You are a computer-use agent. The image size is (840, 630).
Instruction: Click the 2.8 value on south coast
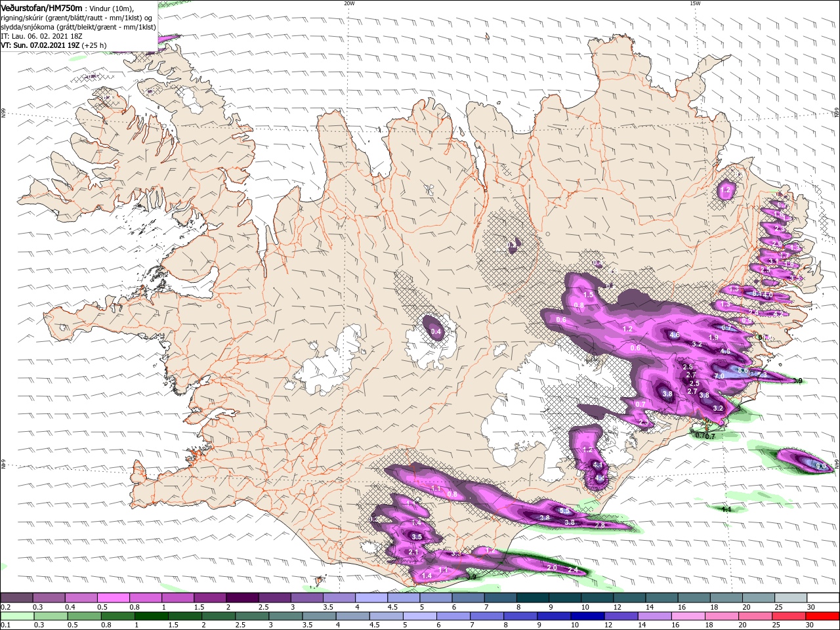click(599, 525)
